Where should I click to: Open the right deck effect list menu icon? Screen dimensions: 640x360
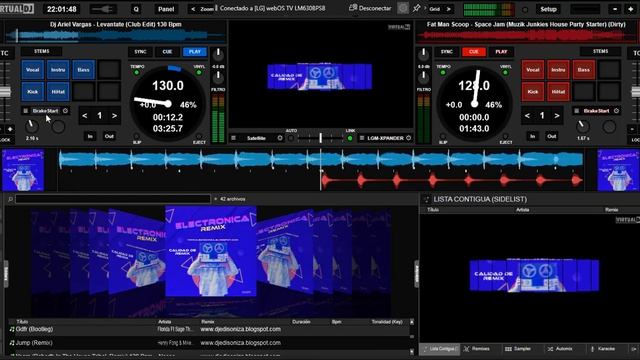577,111
